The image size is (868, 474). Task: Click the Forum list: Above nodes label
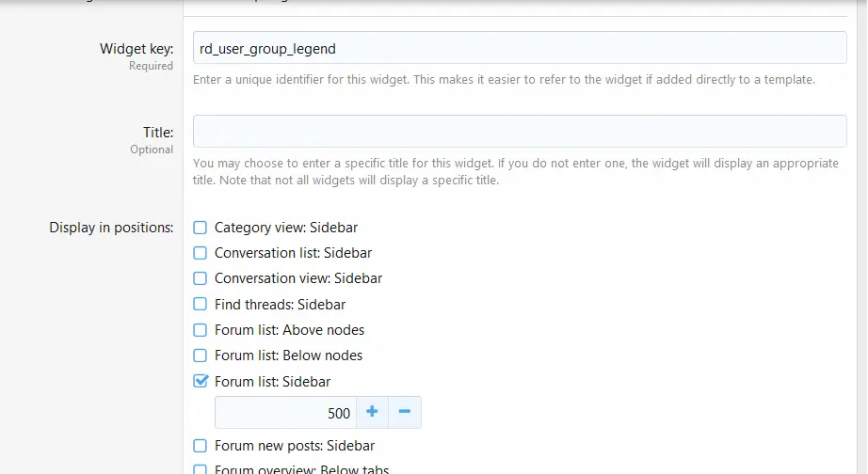(x=290, y=330)
